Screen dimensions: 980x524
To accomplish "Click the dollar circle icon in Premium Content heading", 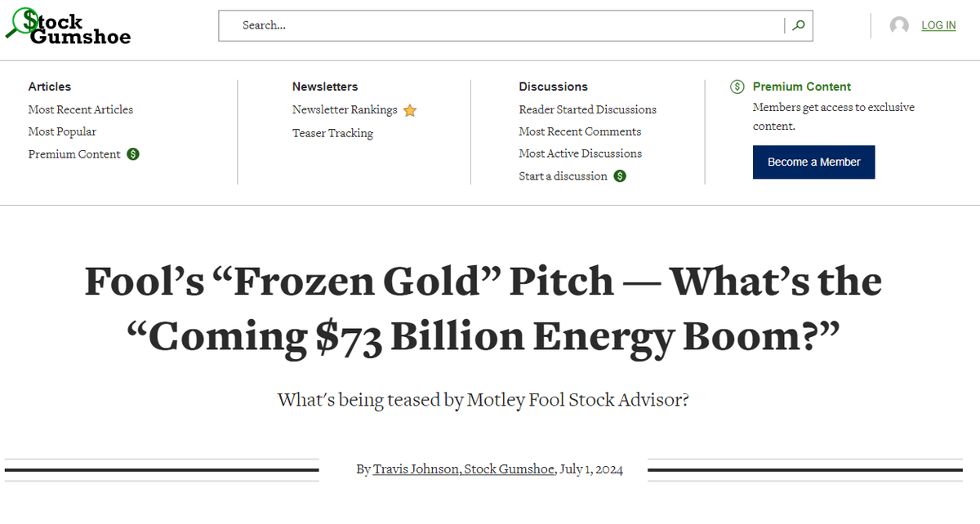I will click(737, 87).
